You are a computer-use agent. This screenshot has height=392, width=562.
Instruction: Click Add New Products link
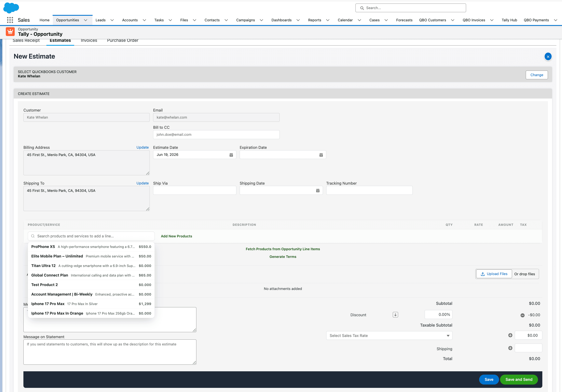[176, 236]
